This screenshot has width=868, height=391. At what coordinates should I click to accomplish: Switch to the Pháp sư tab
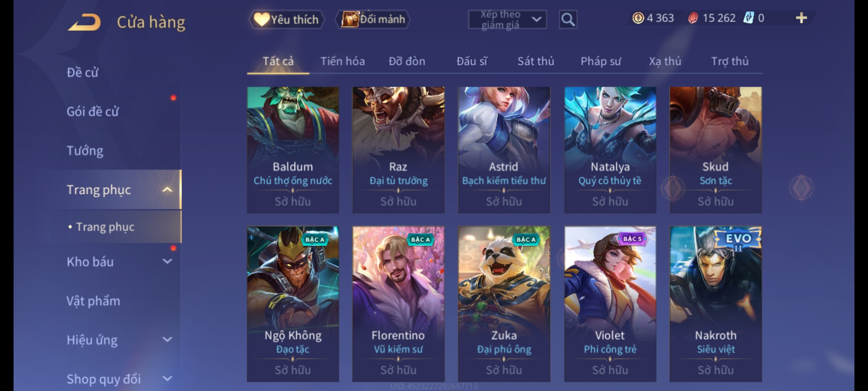click(600, 61)
